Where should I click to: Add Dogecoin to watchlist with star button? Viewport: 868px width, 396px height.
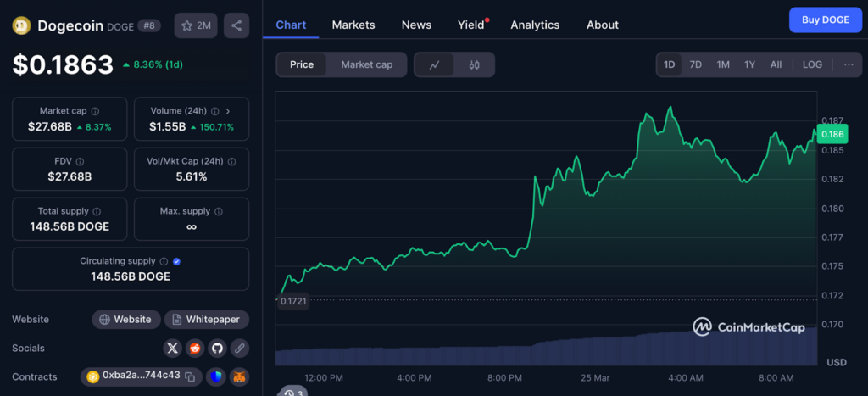(x=196, y=25)
